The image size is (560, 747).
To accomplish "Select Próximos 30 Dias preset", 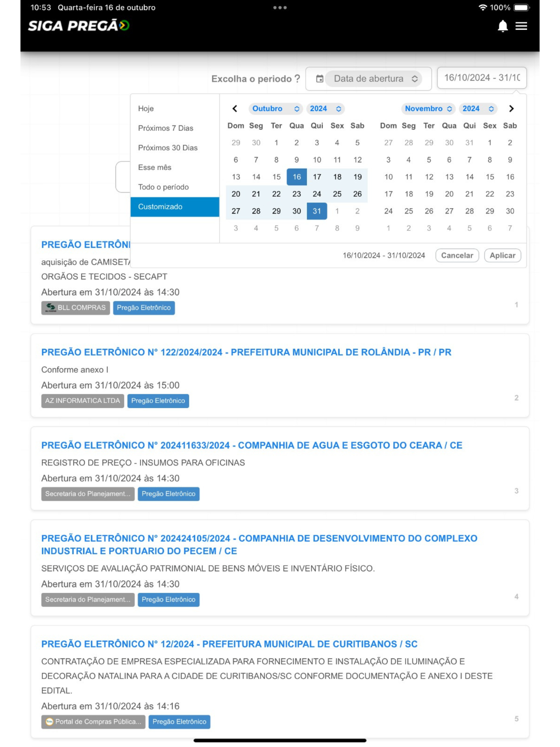I will click(175, 148).
